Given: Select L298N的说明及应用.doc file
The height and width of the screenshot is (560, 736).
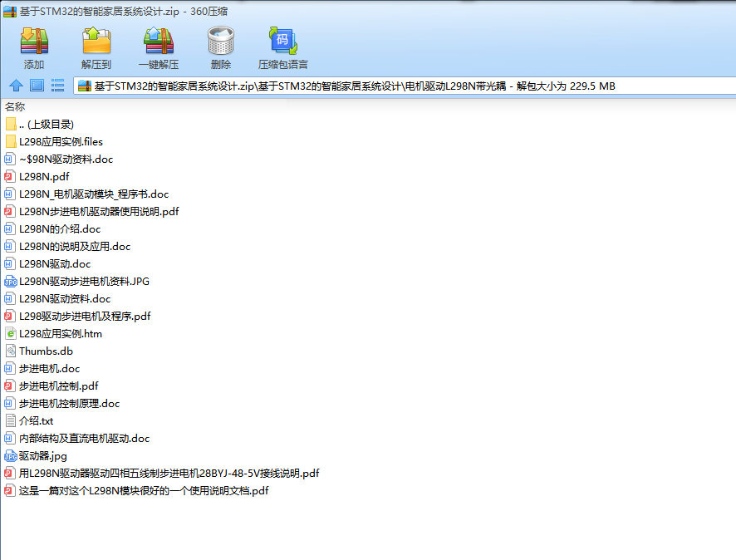Looking at the screenshot, I should (67, 247).
